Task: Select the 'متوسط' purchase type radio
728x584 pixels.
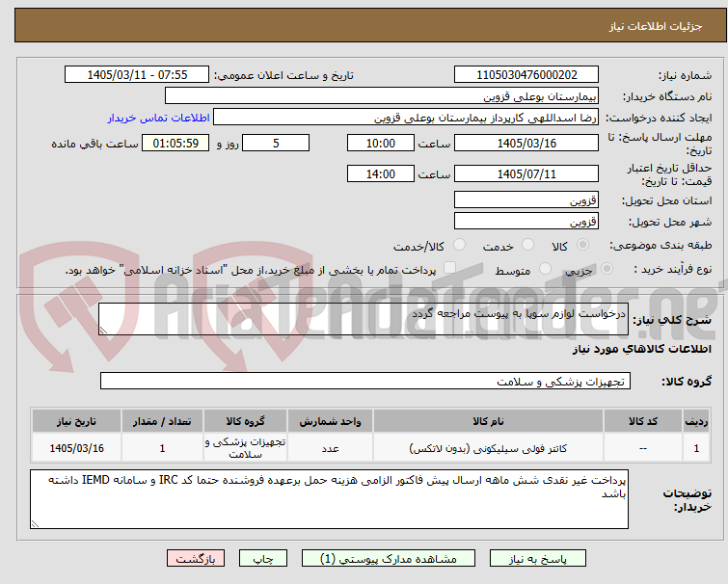Action: coord(545,269)
